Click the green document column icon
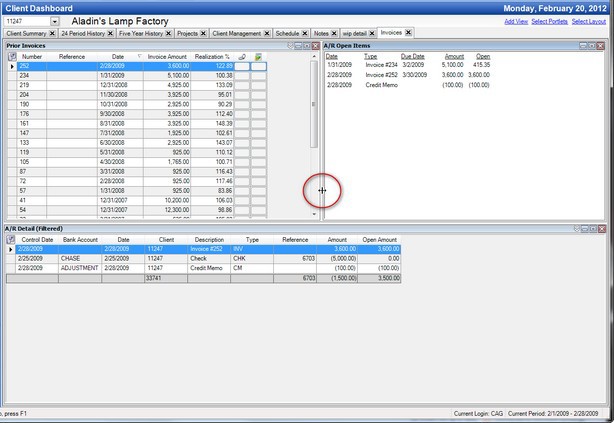The image size is (614, 423). coord(258,57)
